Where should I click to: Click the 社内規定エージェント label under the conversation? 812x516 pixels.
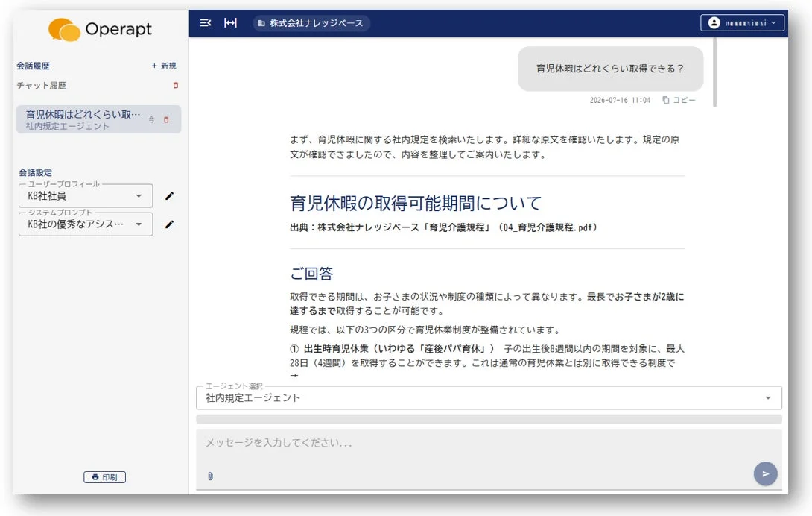(67, 127)
